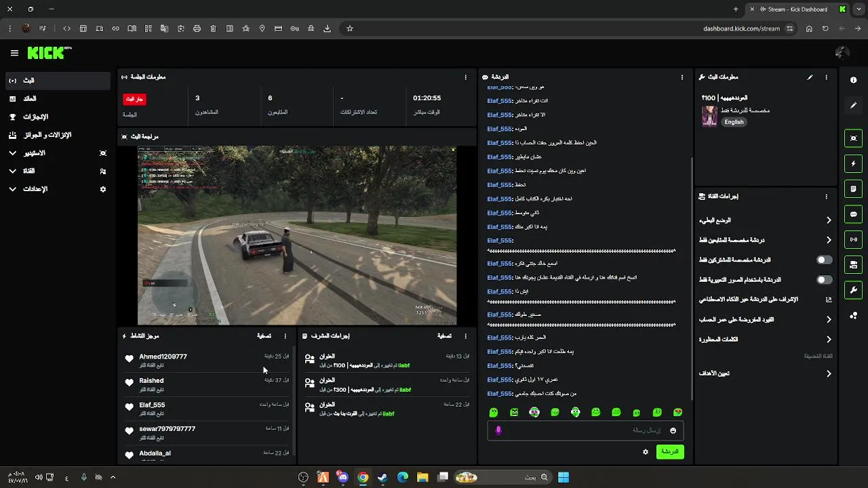The image size is (868, 488).
Task: Open the معلومات الجلسة panel three-dot menu
Action: pos(465,77)
